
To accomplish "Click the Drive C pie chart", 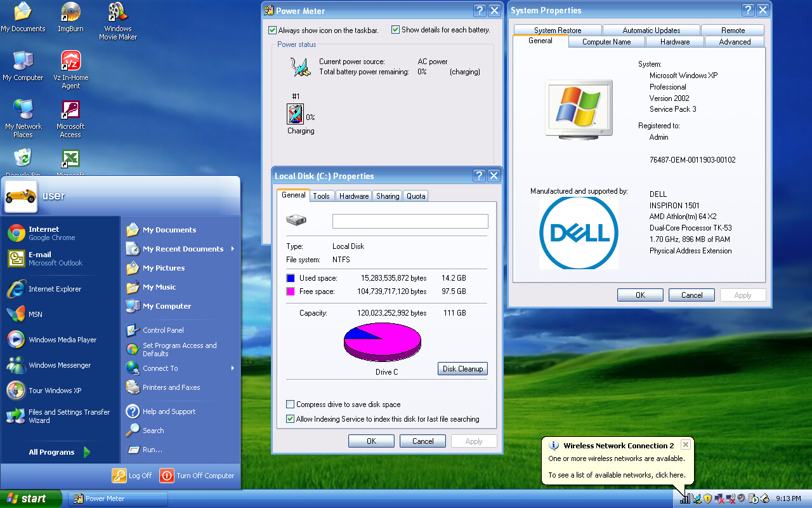I will (383, 342).
